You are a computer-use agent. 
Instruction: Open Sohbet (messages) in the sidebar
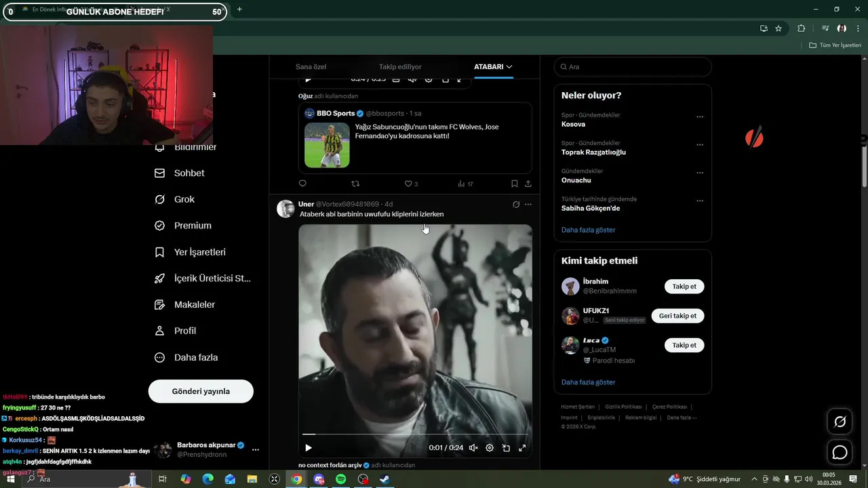point(180,173)
